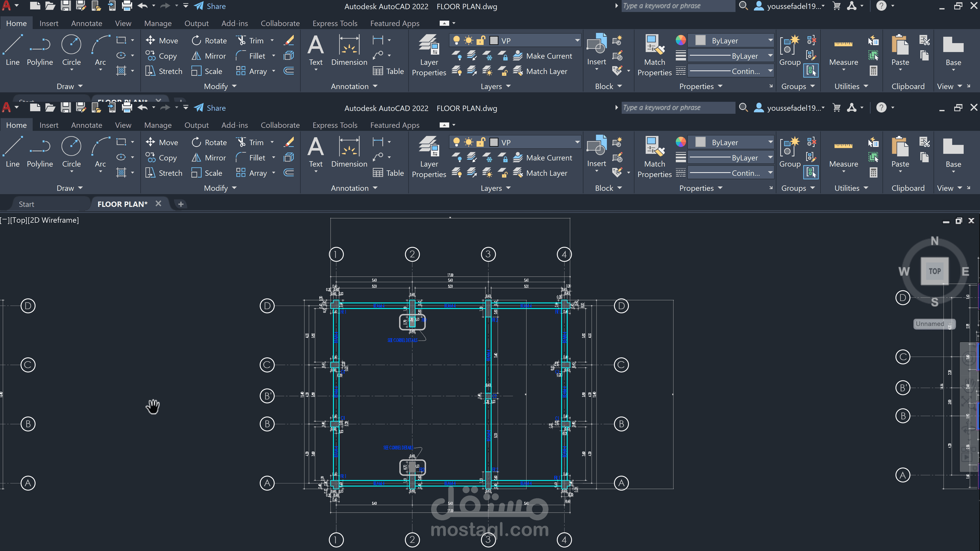Click ByLayer color swatch in lower Properties panel
This screenshot has width=980, height=551.
[700, 142]
